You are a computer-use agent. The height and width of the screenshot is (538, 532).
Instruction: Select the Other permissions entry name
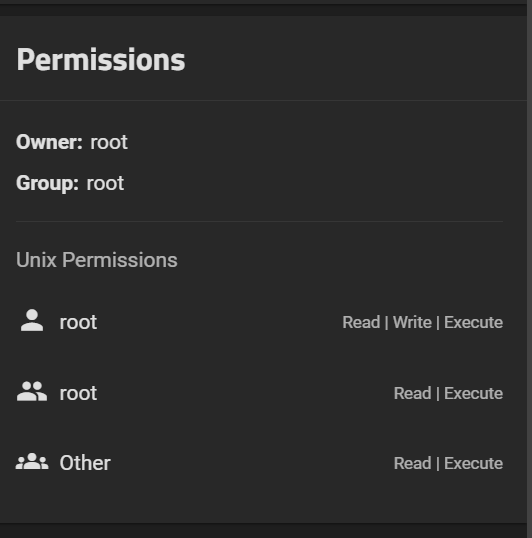pos(85,463)
